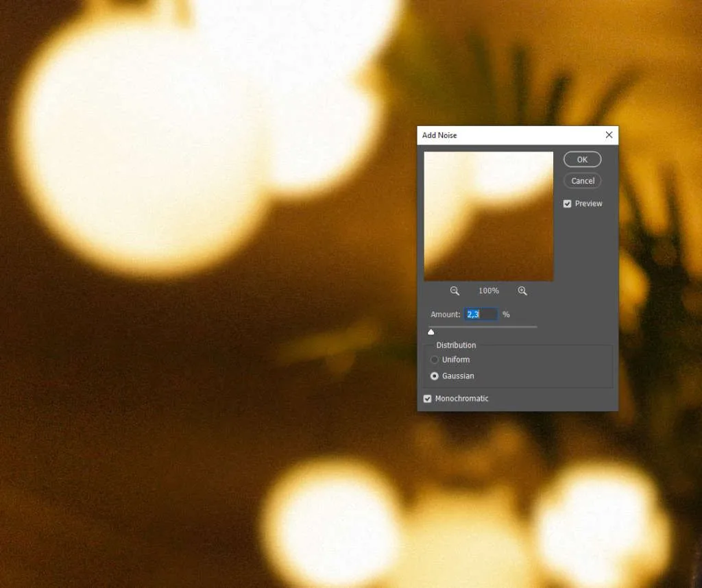Image resolution: width=702 pixels, height=588 pixels.
Task: Close the Add Noise dialog
Action: coord(609,135)
